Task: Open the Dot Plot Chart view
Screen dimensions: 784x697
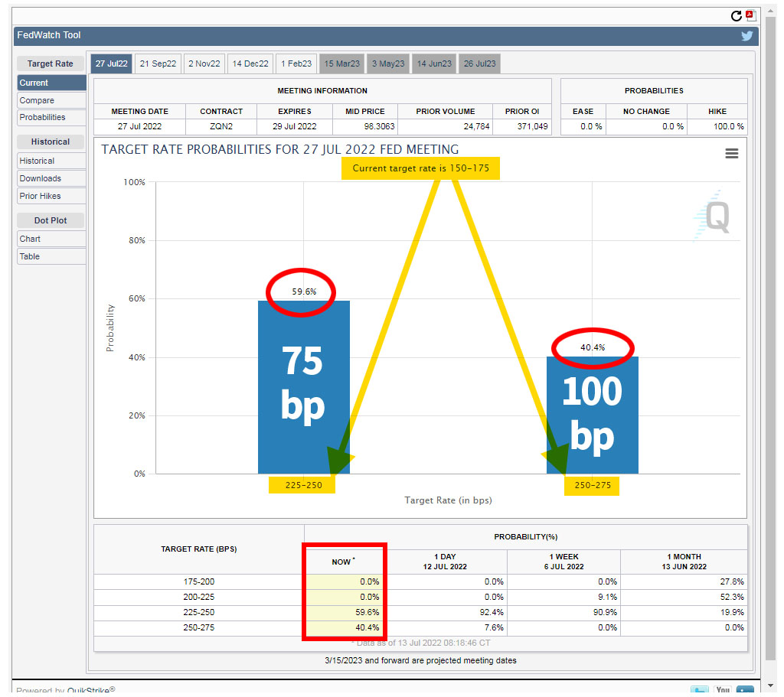Action: [x=51, y=239]
